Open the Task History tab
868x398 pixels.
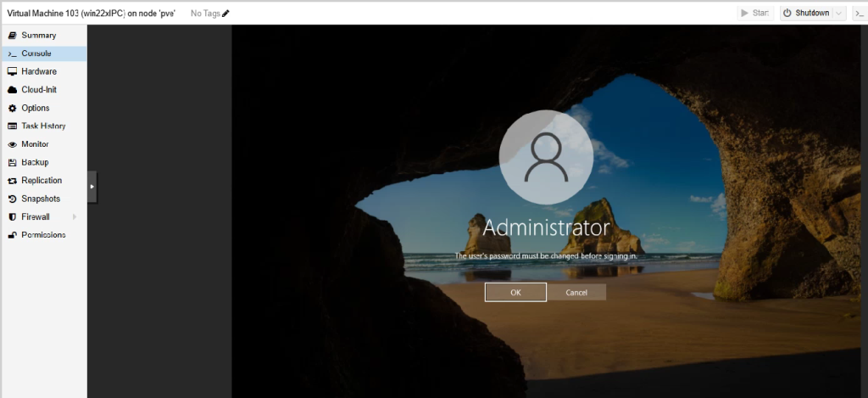(x=43, y=126)
